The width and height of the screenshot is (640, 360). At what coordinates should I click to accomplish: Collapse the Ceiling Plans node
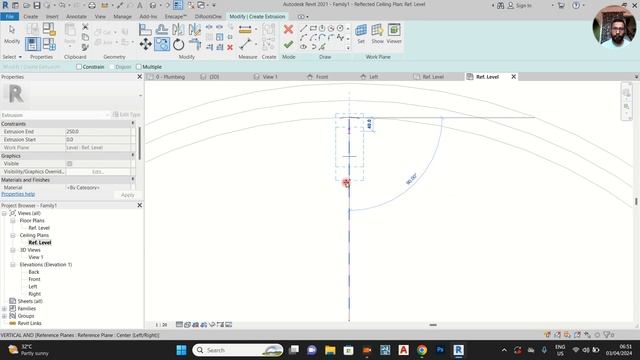13,235
